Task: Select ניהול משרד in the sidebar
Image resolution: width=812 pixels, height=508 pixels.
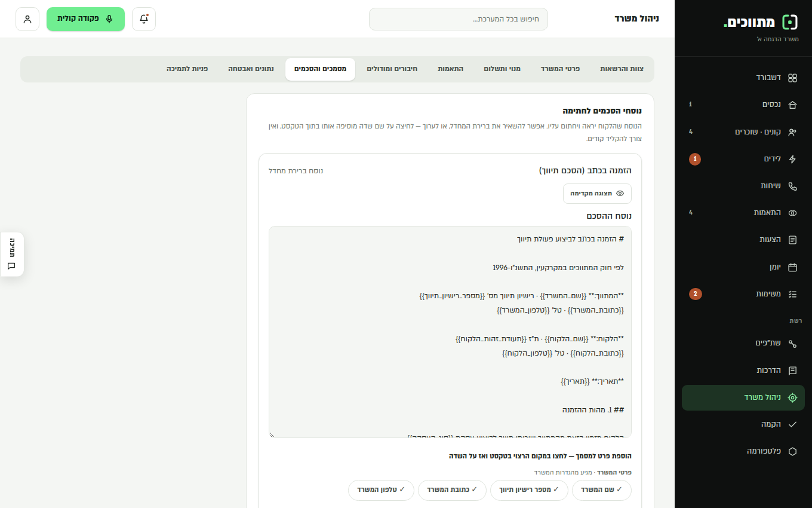Action: (x=743, y=397)
